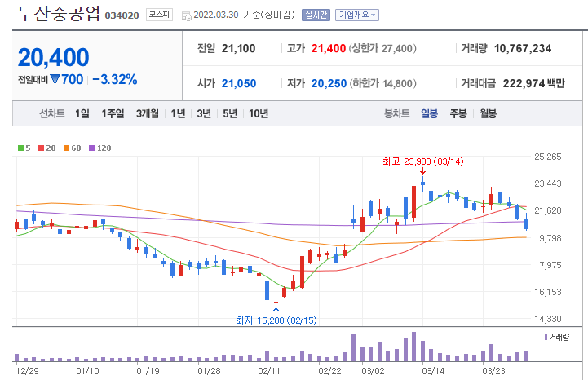Click the blue up arrow below the 02/15 candle

276,311
